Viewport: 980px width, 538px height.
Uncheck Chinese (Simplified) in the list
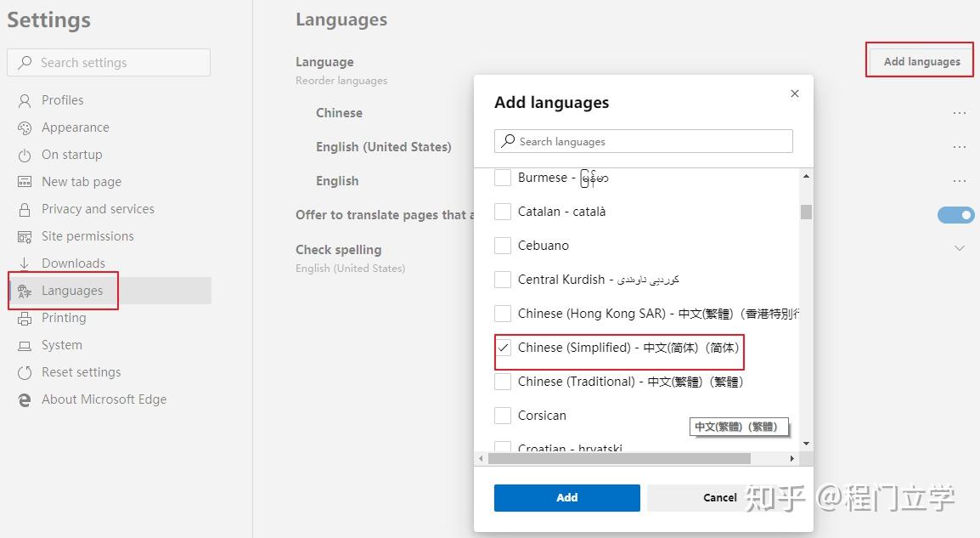[503, 348]
